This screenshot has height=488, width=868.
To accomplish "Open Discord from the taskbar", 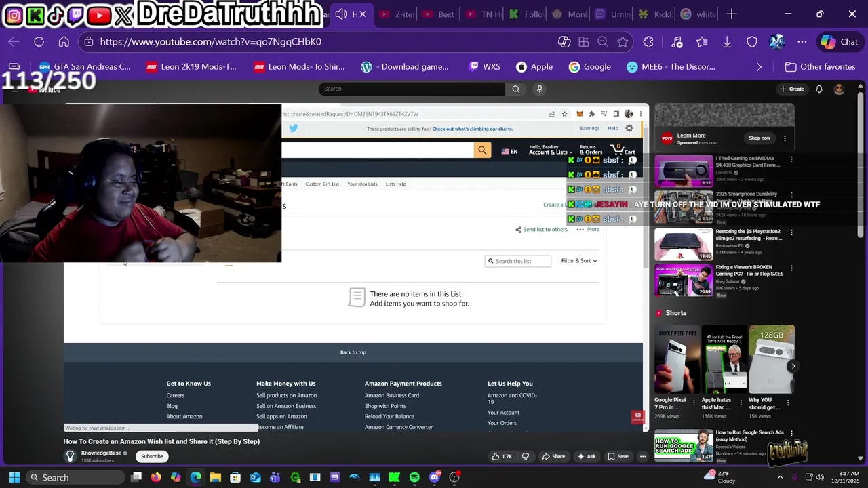I will [x=435, y=477].
